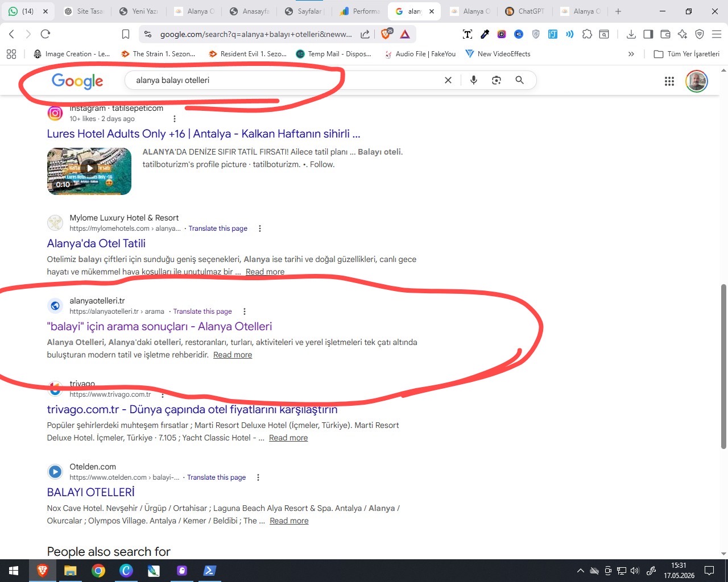Open the Windows Start menu

click(14, 571)
